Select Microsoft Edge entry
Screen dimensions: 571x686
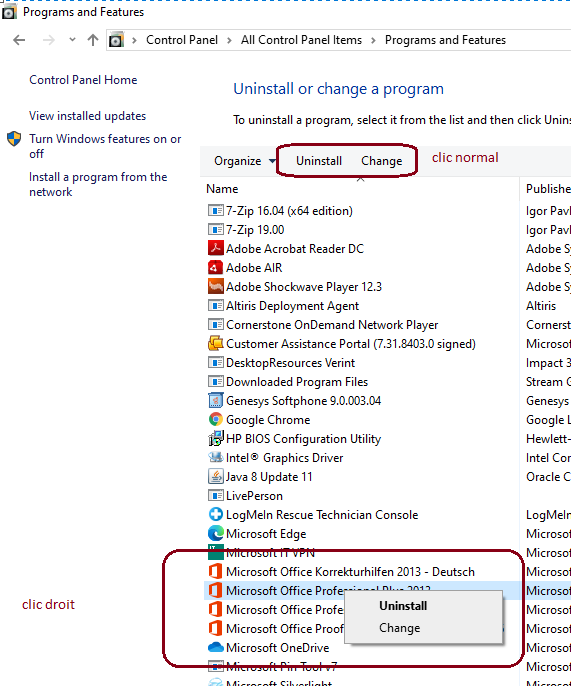(x=266, y=534)
